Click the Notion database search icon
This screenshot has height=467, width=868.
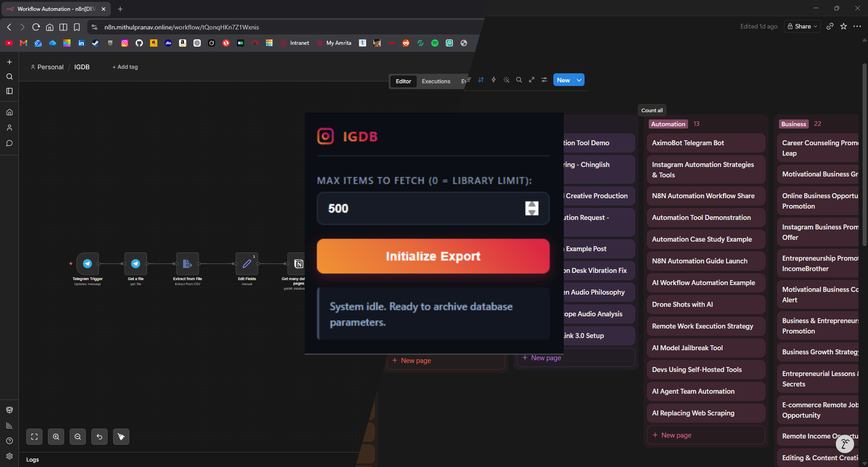point(519,80)
